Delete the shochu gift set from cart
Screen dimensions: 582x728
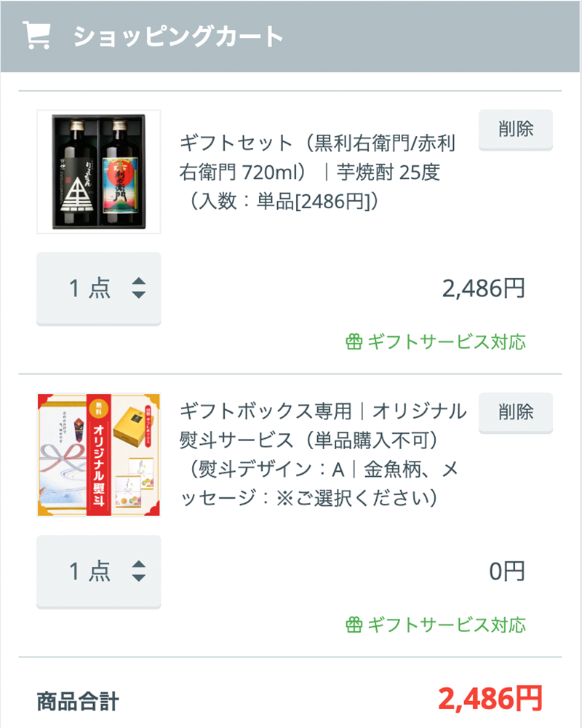pos(516,130)
